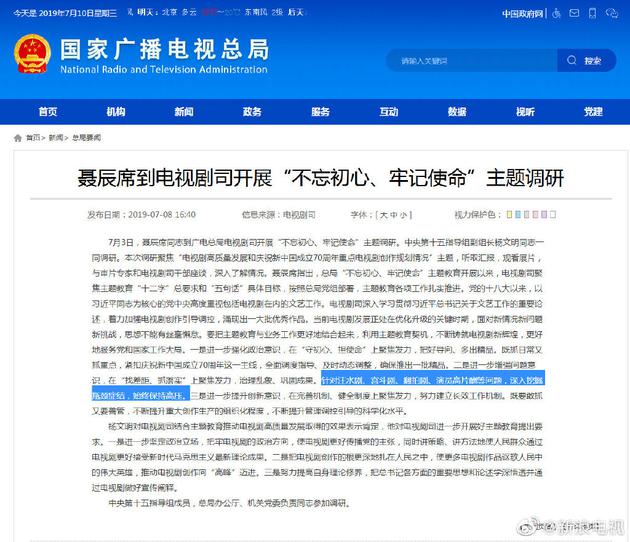
Task: Click the weather forecast text 明天：北京 多云
Action: click(x=167, y=12)
